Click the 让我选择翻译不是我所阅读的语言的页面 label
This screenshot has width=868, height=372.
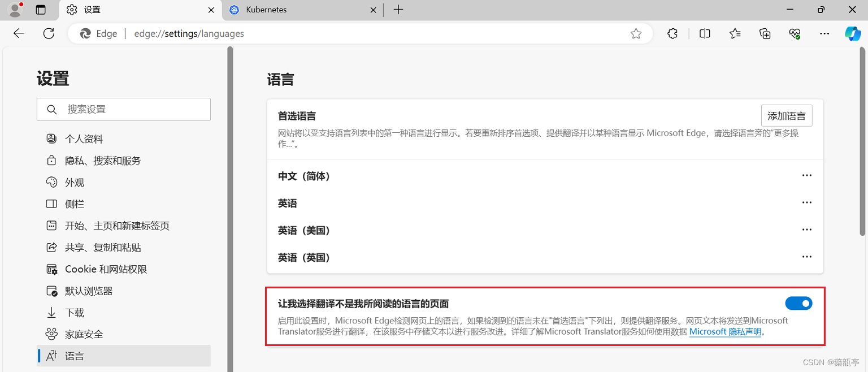coord(363,304)
